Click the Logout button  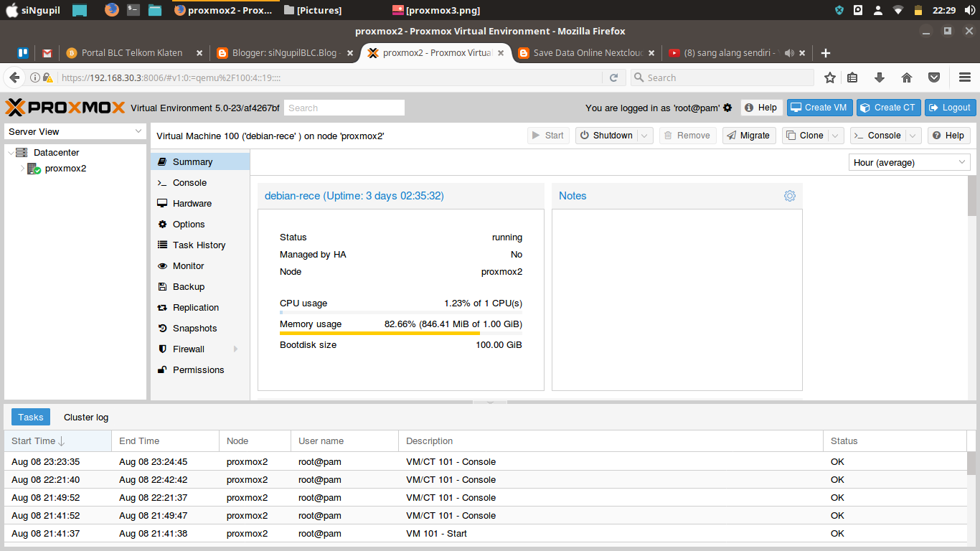point(950,108)
